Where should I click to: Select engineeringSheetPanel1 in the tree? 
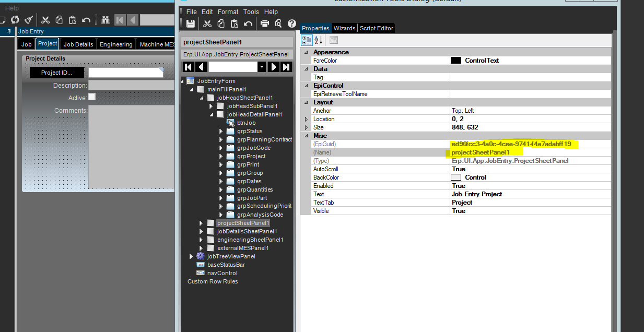(x=250, y=240)
